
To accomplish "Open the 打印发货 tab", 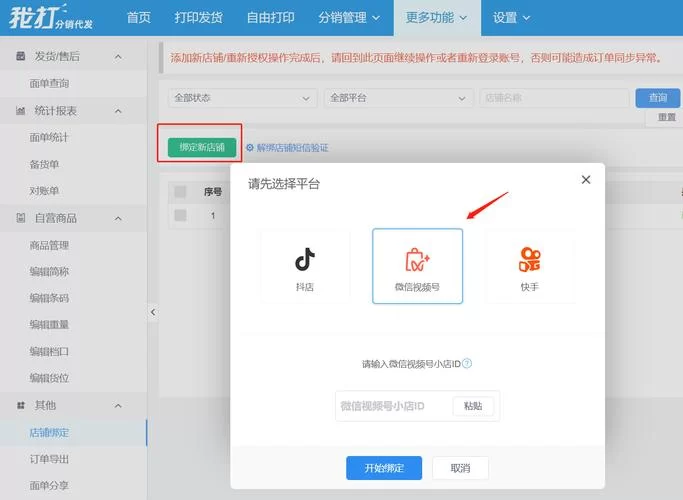I will [x=199, y=18].
